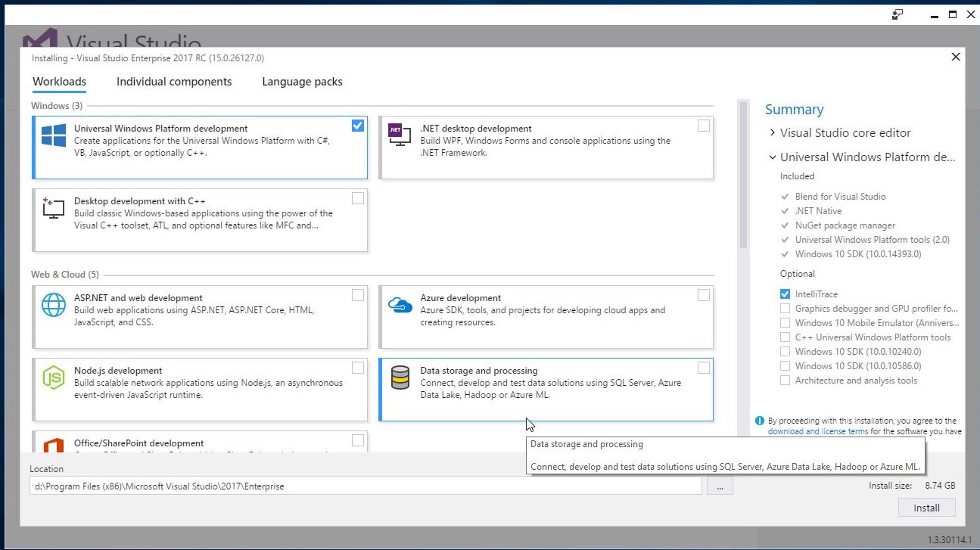Click the .NET desktop development card title
Screen dimensions: 980x550
click(x=476, y=129)
